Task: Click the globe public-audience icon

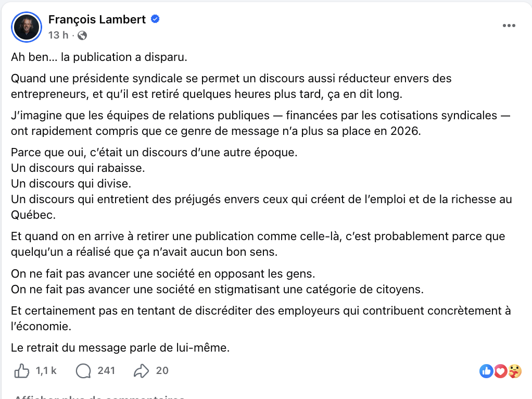Action: click(82, 35)
